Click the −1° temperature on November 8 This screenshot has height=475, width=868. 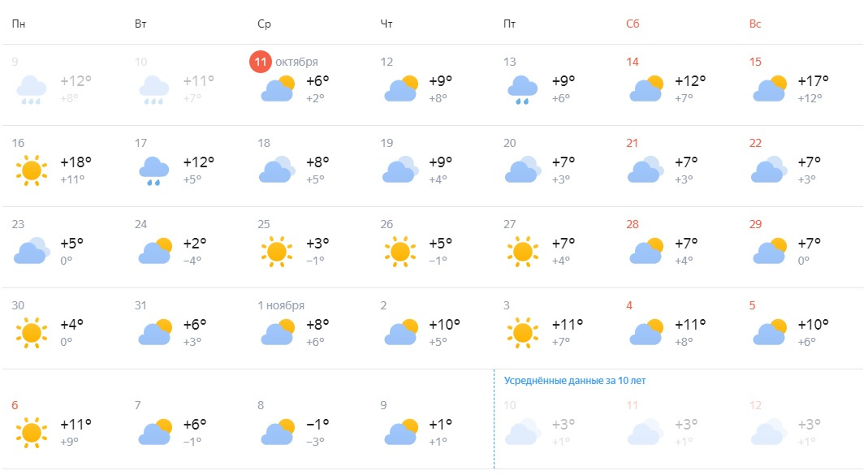tap(317, 424)
